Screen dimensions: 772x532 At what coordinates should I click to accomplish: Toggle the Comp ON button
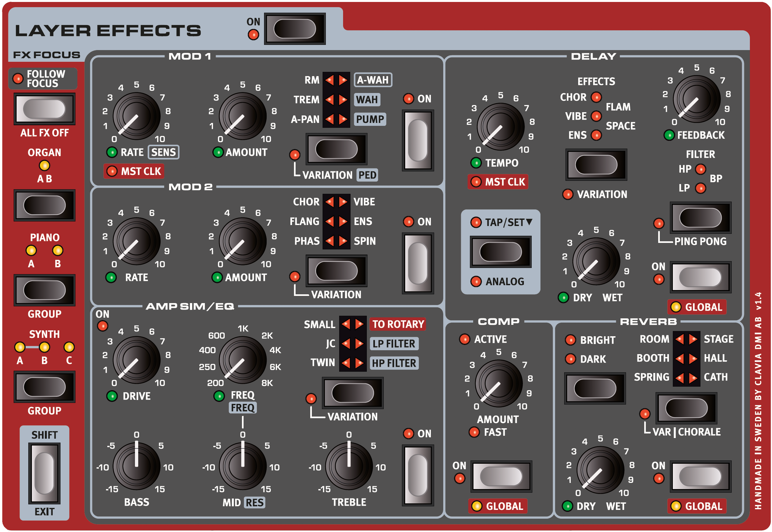pos(501,476)
